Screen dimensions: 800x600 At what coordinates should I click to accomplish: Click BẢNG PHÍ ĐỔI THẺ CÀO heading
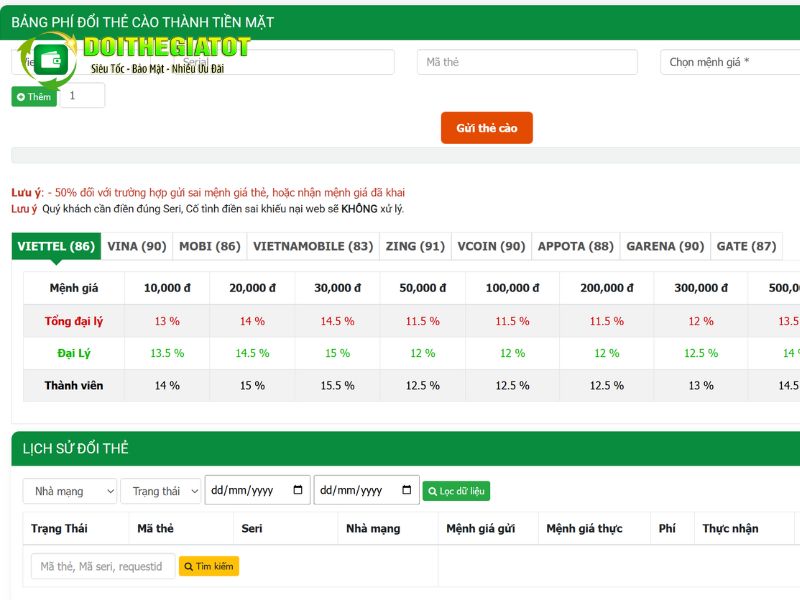143,22
